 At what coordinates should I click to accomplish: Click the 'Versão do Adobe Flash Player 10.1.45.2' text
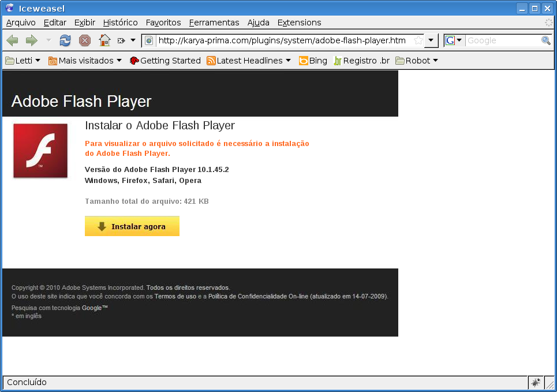[x=156, y=170]
